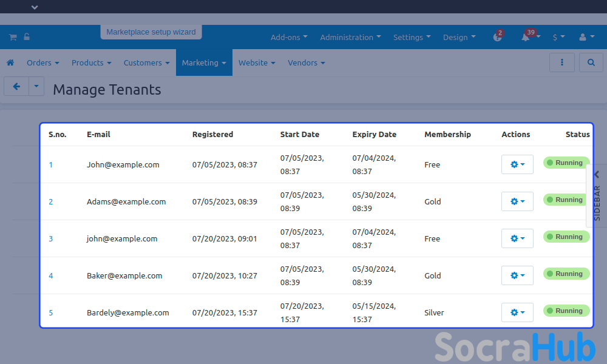Toggle Running status for Baker@example.com

566,274
